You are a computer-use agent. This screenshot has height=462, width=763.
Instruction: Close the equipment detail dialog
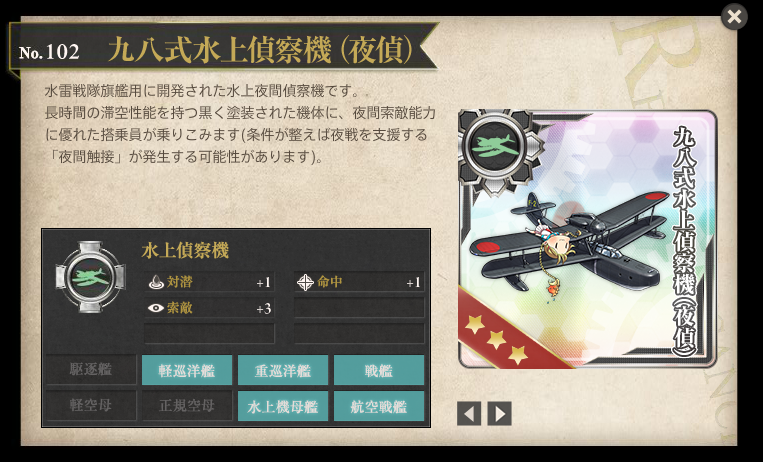click(x=734, y=17)
